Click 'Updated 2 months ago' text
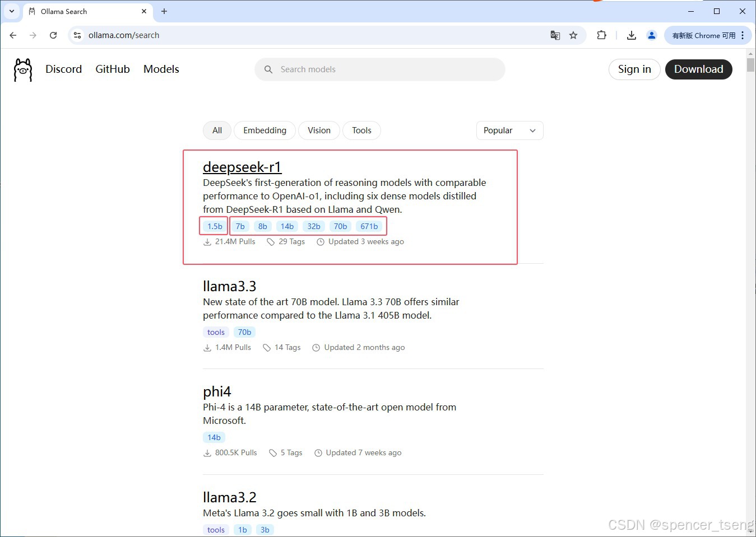 click(364, 347)
